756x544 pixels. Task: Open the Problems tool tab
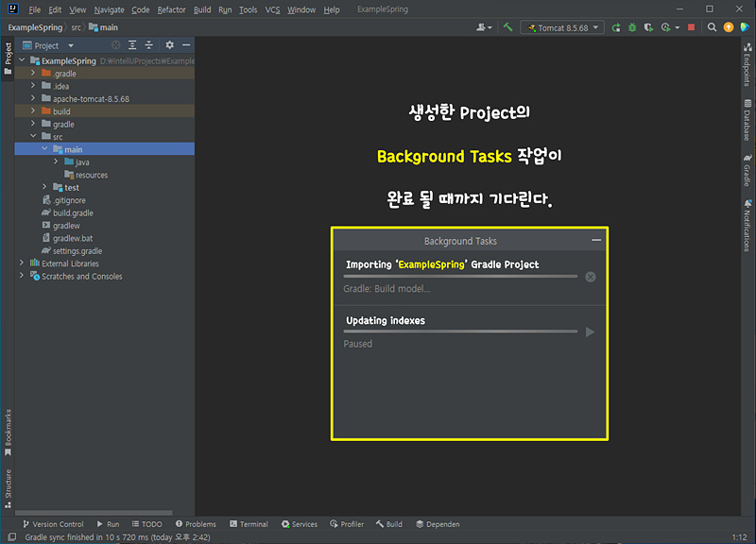click(196, 524)
